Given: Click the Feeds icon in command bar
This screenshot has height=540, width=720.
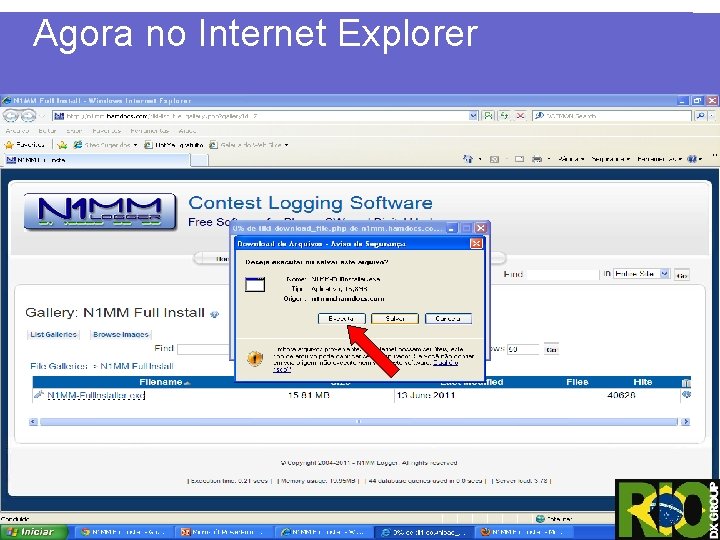Looking at the screenshot, I should click(495, 159).
